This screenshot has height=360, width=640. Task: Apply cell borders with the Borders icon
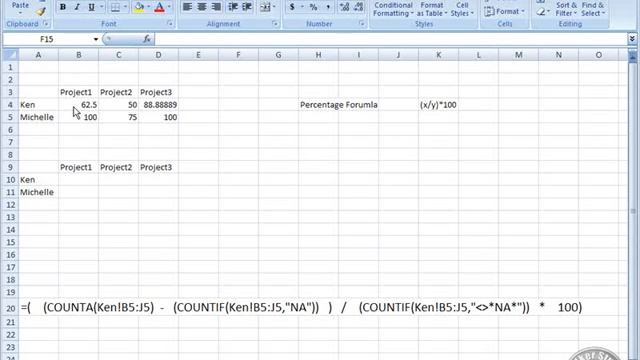[x=116, y=7]
